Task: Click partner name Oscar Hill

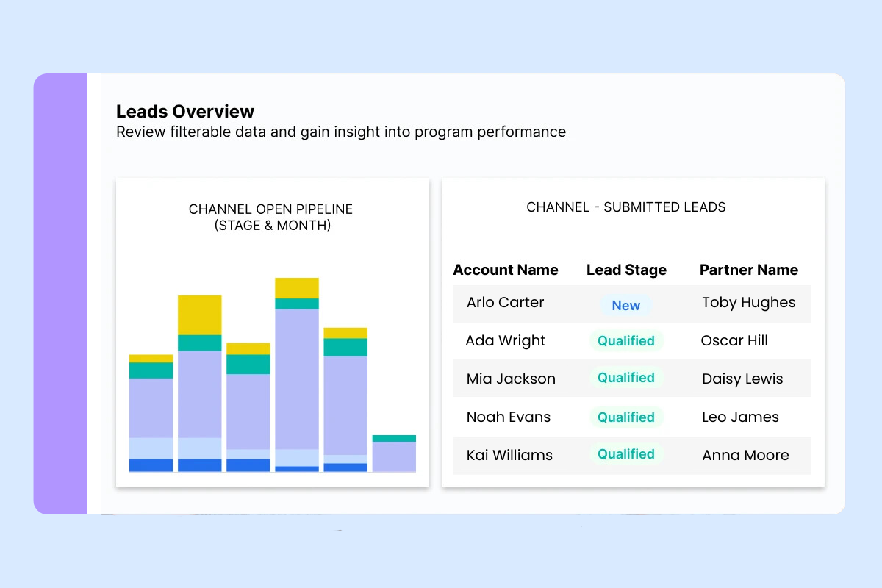Action: tap(734, 341)
